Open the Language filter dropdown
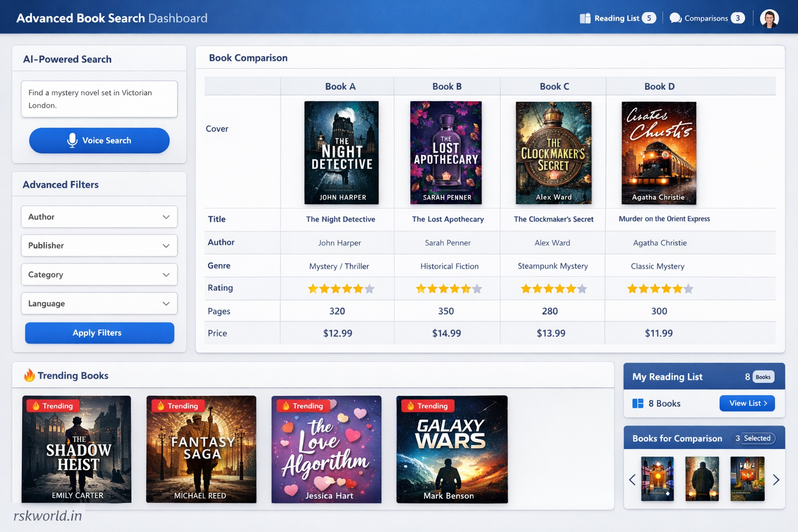Viewport: 798px width, 532px height. point(99,303)
